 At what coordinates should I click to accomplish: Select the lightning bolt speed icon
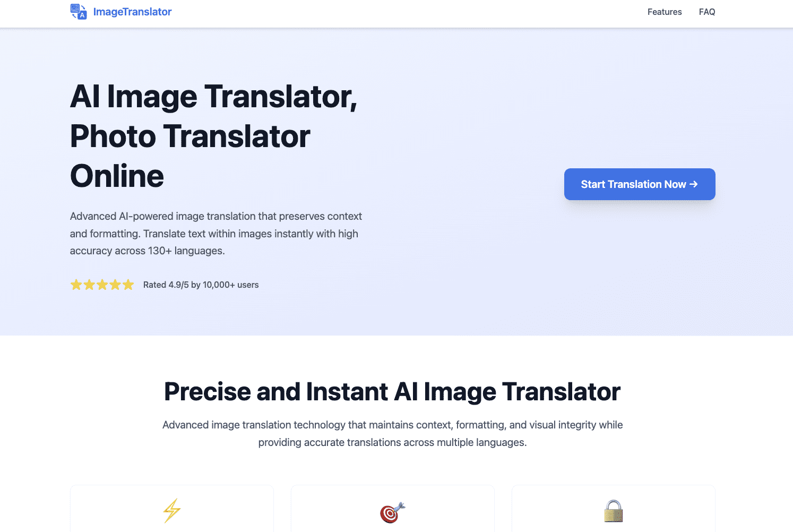click(x=171, y=511)
